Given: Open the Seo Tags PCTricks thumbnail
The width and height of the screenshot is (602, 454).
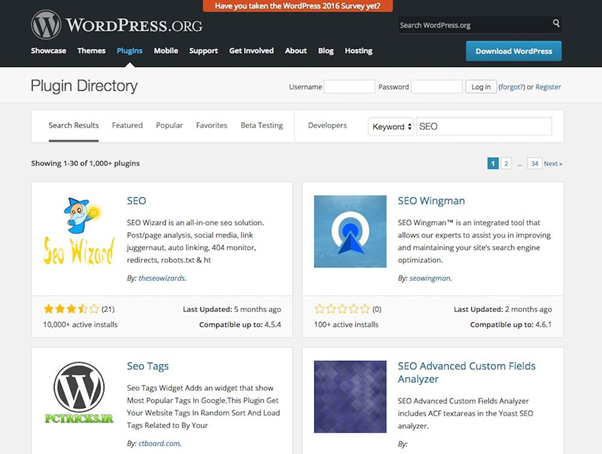Looking at the screenshot, I should coord(79,393).
